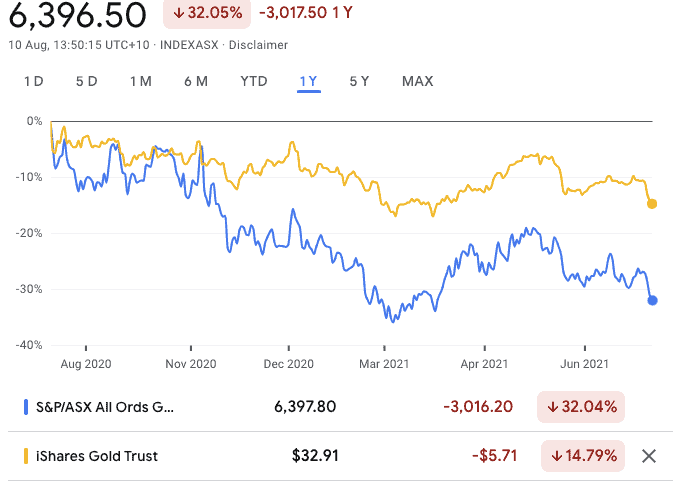Viewport: 686px width, 487px height.
Task: Remove iShares Gold Trust comparison with X
Action: [x=649, y=457]
